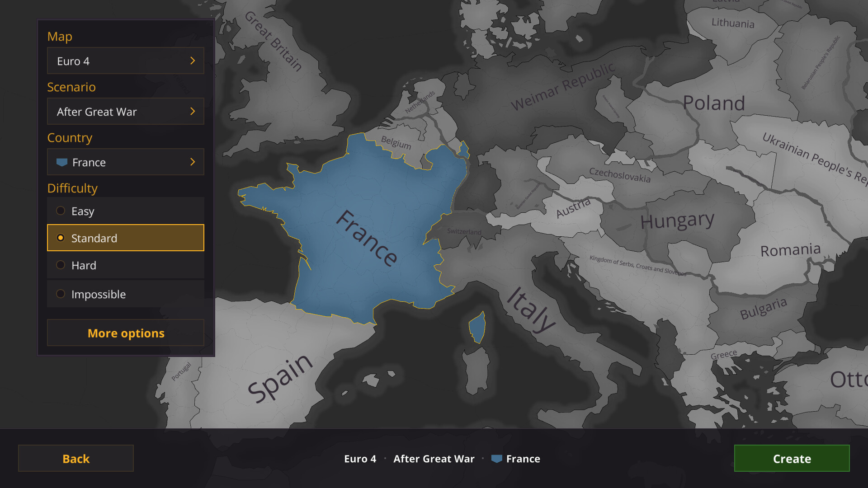The image size is (868, 488).
Task: Click the France flag icon in Country selector
Action: pyautogui.click(x=62, y=162)
